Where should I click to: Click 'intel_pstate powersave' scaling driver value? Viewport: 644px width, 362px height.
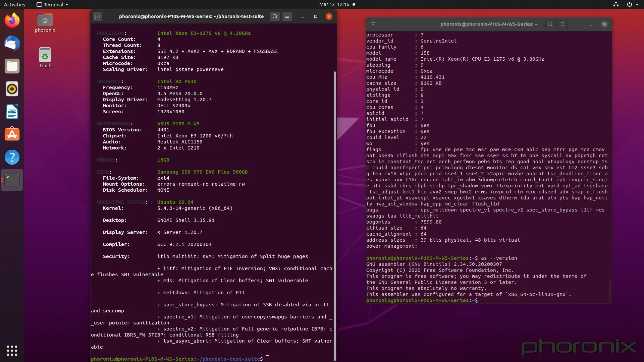(x=190, y=69)
